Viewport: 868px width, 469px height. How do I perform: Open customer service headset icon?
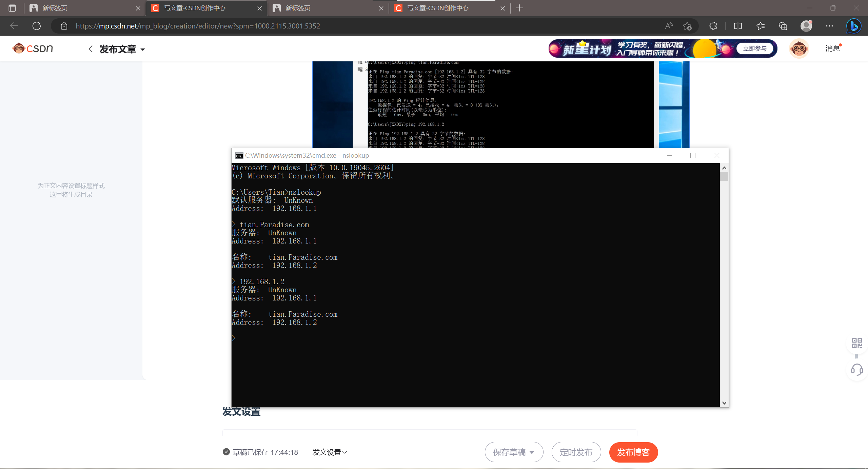(857, 369)
